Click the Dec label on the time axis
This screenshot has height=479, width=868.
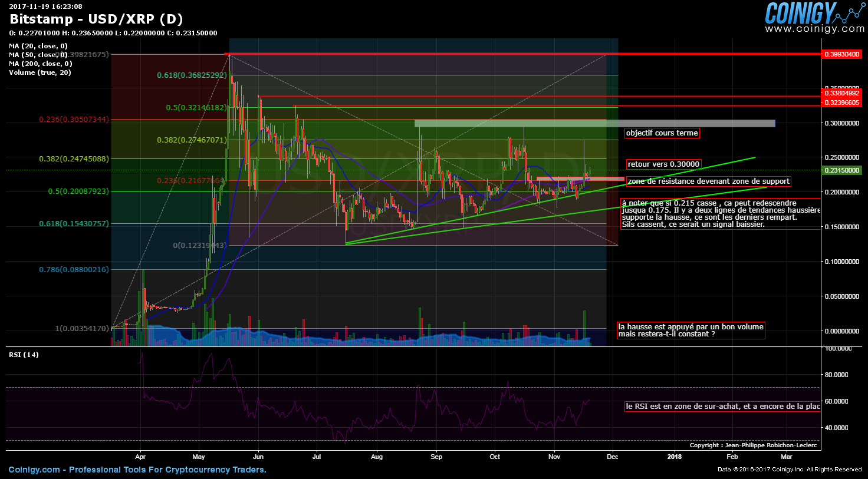613,457
